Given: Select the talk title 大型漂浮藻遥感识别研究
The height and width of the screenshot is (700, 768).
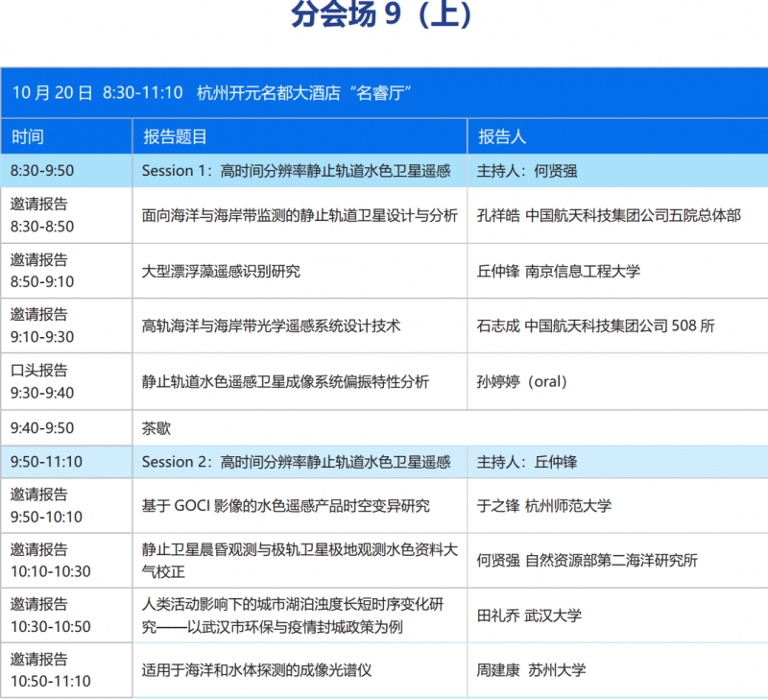Looking at the screenshot, I should [221, 271].
